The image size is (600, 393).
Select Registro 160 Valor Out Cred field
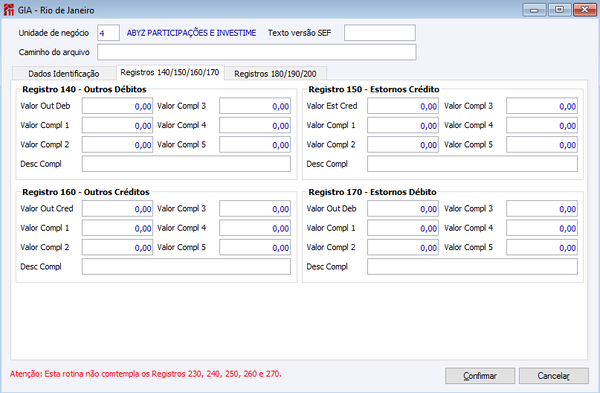click(x=117, y=209)
